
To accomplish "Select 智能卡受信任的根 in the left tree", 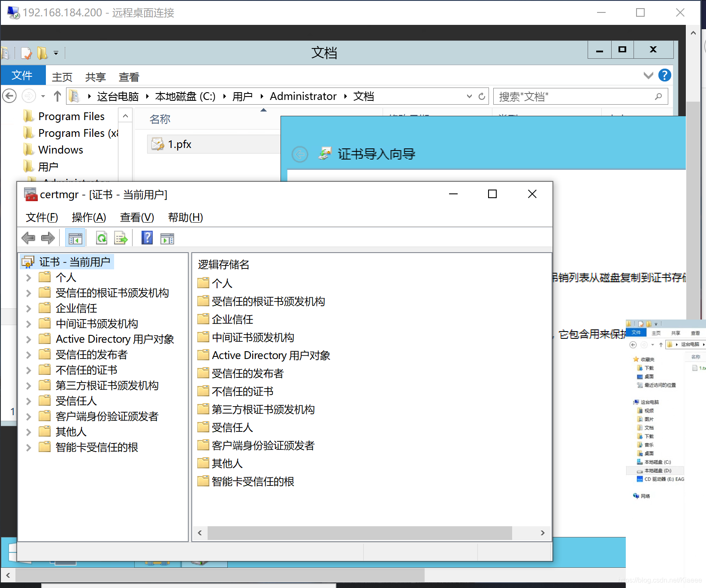I will point(97,447).
